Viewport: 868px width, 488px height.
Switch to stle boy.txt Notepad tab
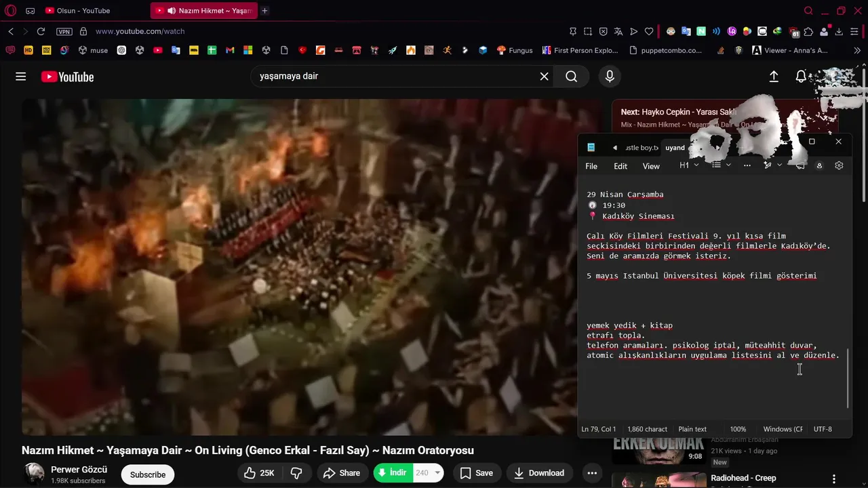click(x=641, y=148)
